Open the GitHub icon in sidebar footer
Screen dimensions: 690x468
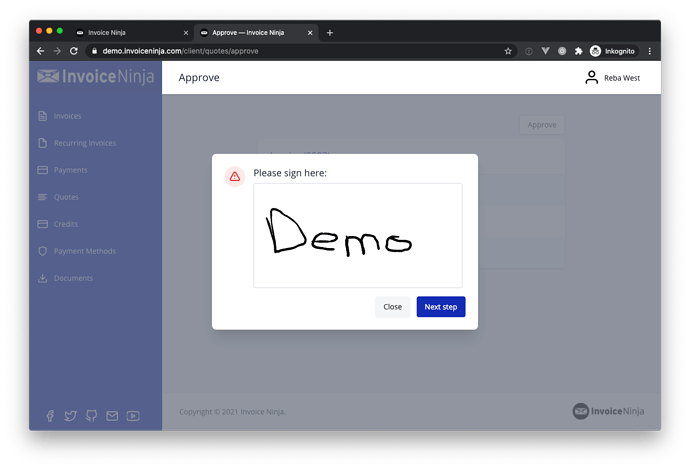click(x=92, y=416)
